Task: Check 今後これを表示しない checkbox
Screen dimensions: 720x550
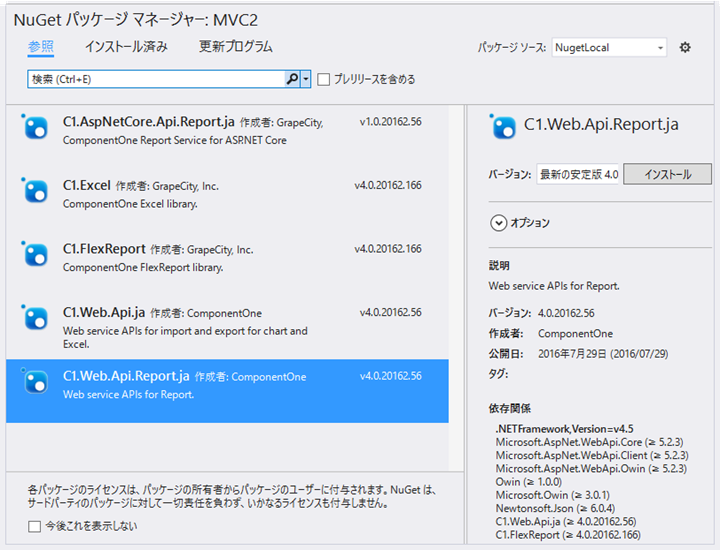Action: tap(34, 526)
